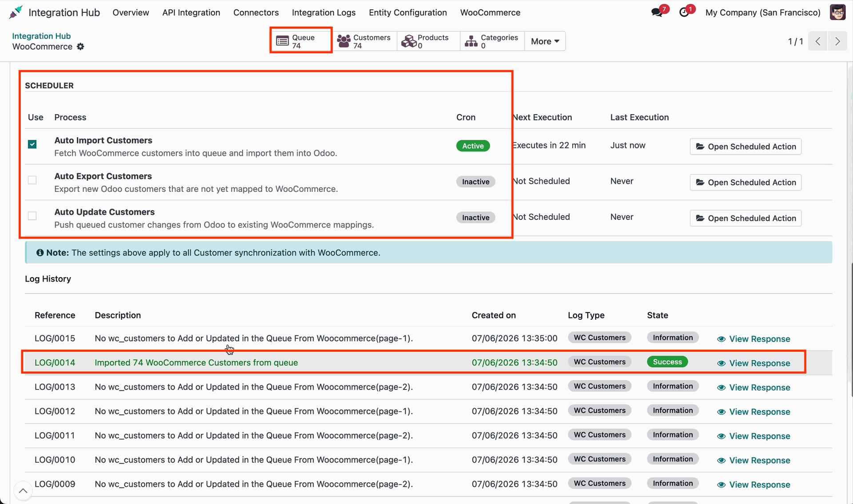Open the Customers 74 stat button
The height and width of the screenshot is (504, 853).
364,41
